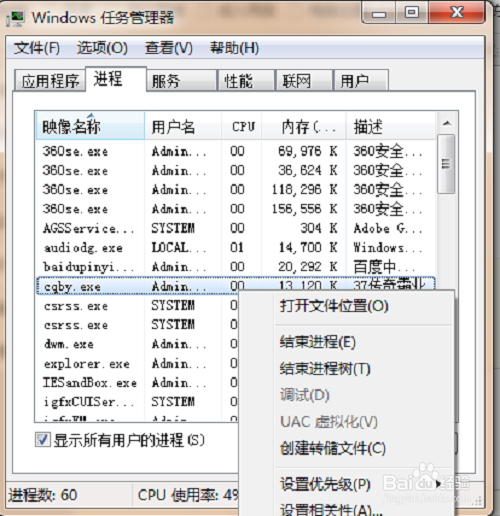Sort by the 映像名称 column header
The width and height of the screenshot is (500, 516).
pos(90,126)
